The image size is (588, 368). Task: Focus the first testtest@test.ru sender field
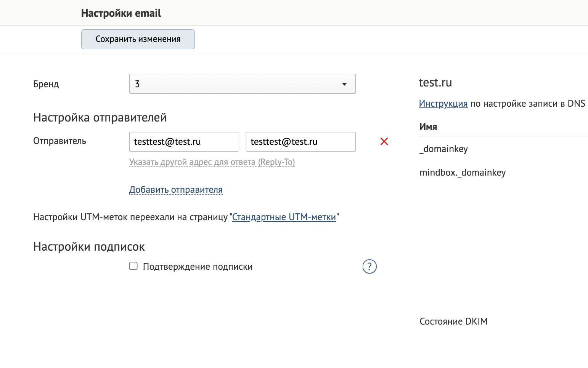coord(184,142)
